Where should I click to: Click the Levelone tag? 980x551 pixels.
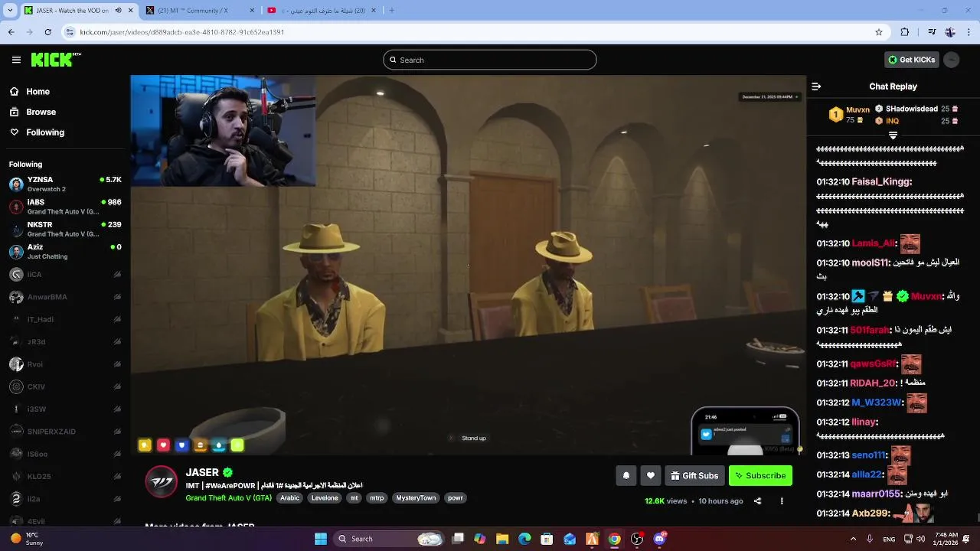(325, 497)
